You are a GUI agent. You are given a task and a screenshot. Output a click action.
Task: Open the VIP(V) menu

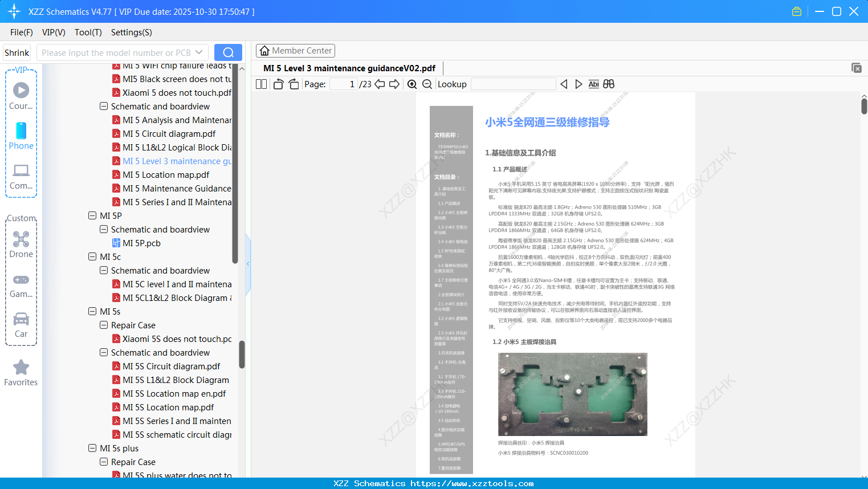(x=54, y=32)
